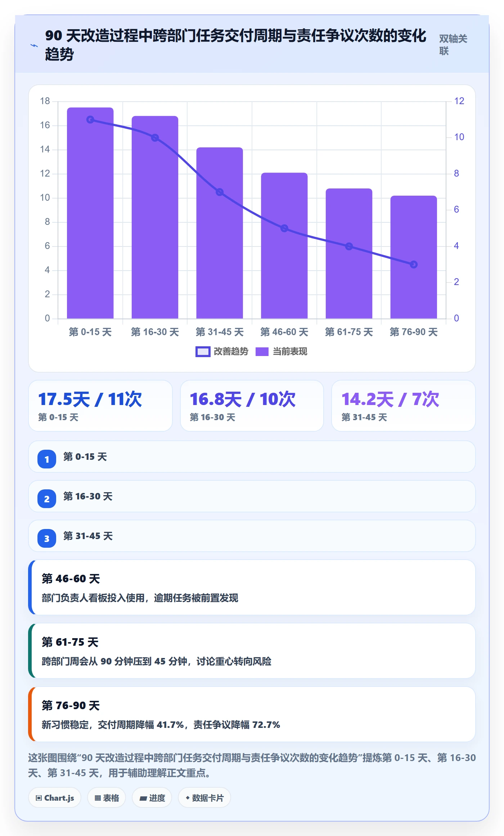Click the 第 76-90 天 x-axis label
The image size is (504, 836).
coord(414,332)
